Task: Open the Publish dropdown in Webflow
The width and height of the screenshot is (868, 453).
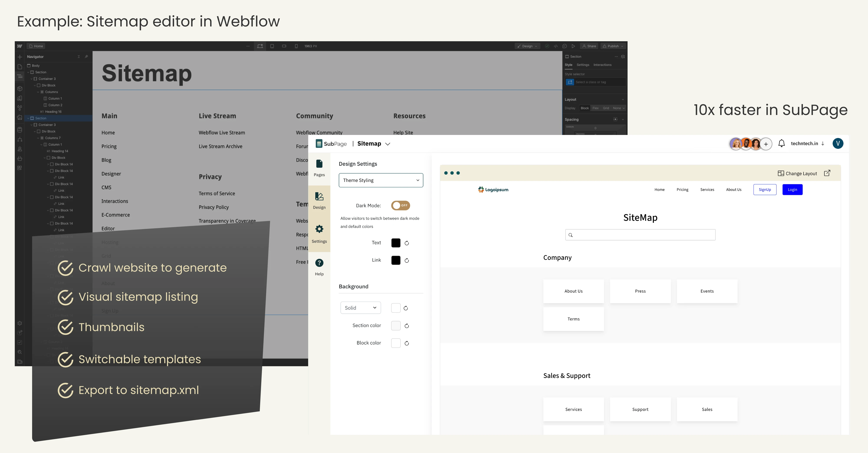Action: tap(613, 46)
